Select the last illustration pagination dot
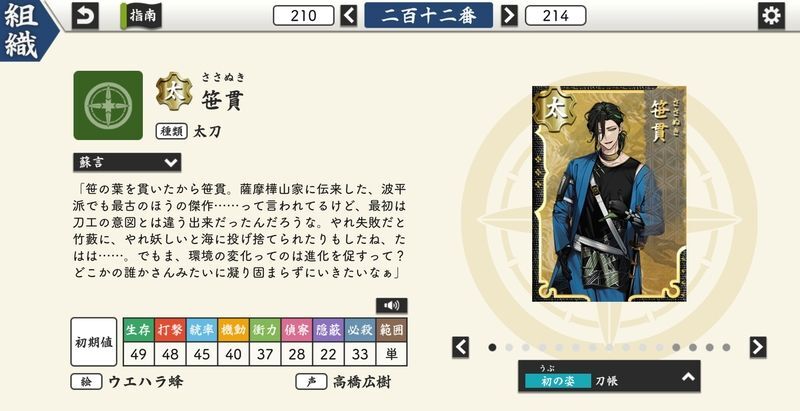Viewport: 800px width, 411px height. pos(726,347)
